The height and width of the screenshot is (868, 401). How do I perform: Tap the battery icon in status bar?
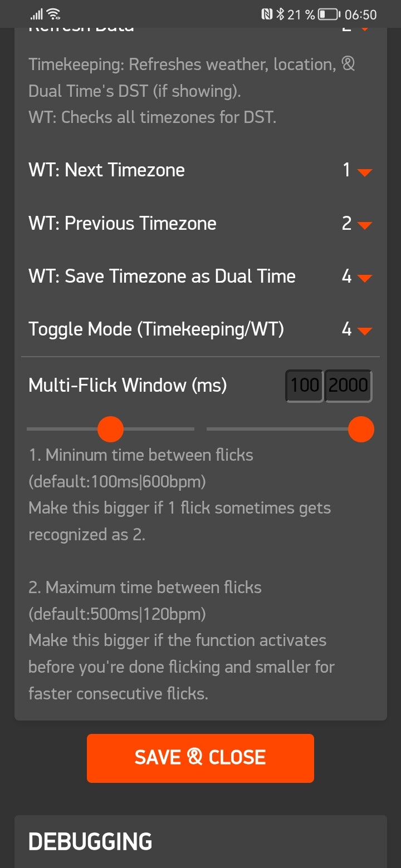[329, 14]
